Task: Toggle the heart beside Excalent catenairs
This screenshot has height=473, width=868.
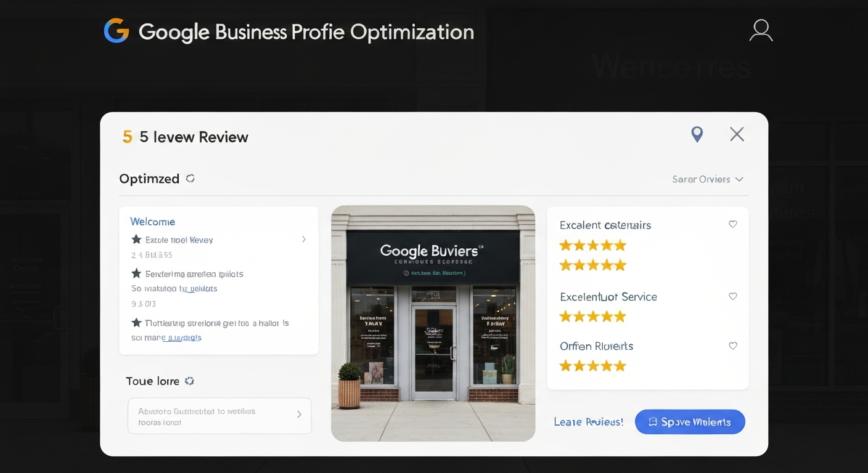Action: [x=733, y=224]
